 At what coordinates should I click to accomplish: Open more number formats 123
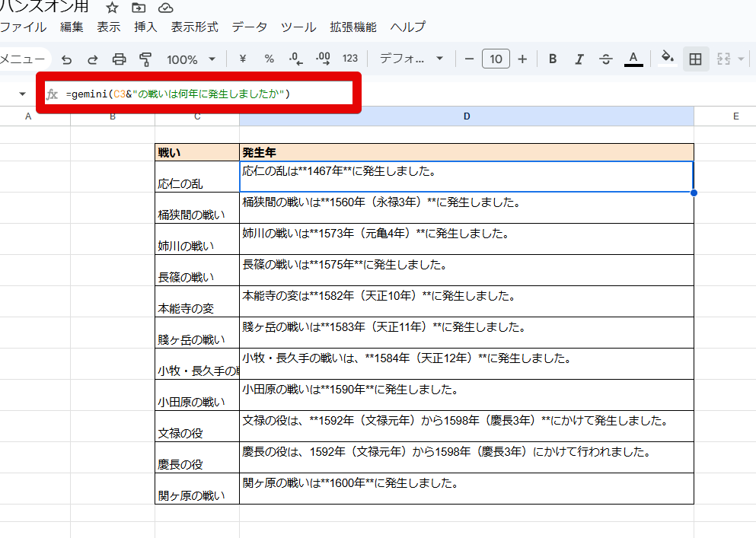pyautogui.click(x=350, y=59)
